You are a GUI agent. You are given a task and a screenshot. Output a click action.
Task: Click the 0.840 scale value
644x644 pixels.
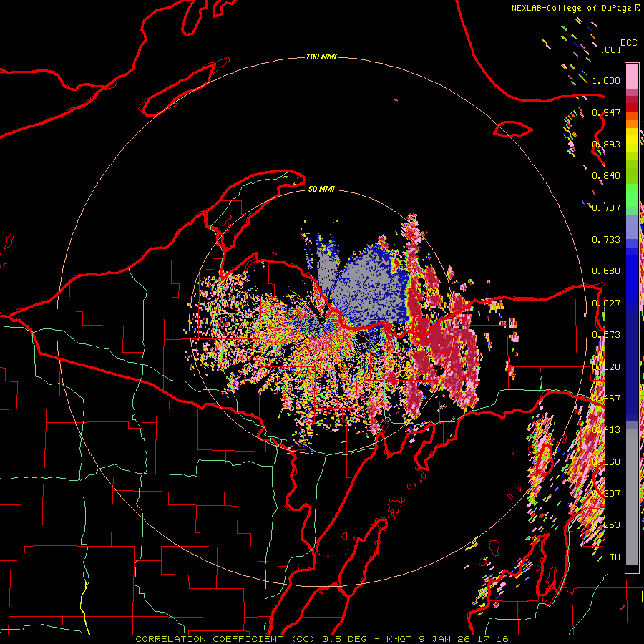tap(606, 176)
